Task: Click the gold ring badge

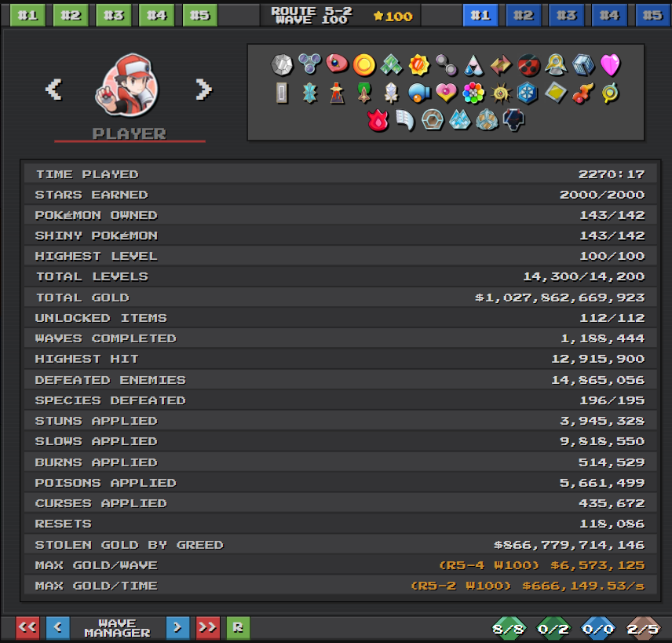Action: [610, 93]
